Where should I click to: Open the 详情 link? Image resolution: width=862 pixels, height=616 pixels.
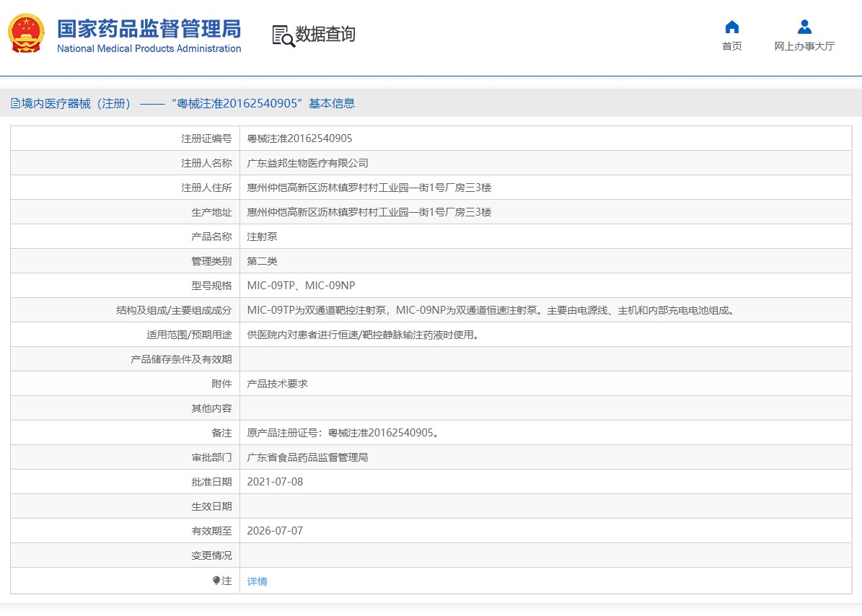258,581
